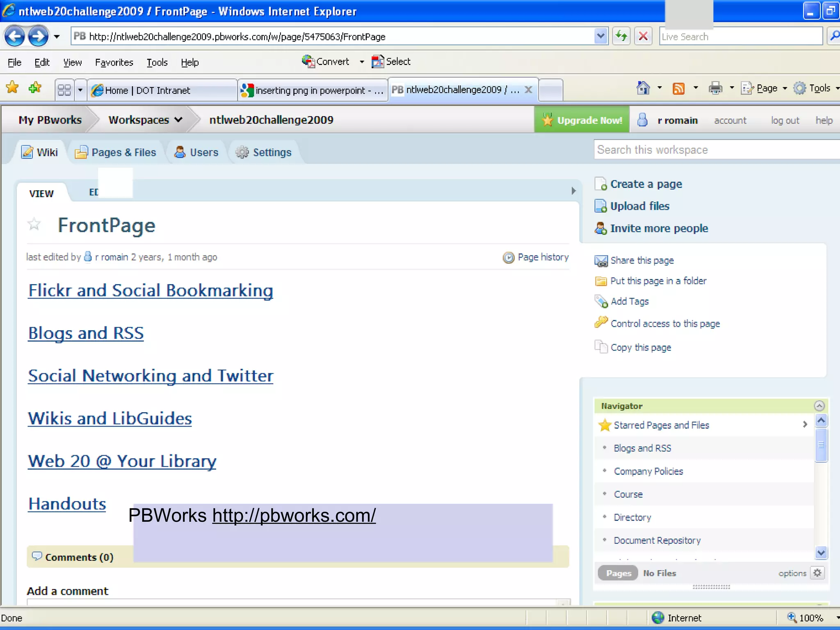The image size is (840, 630).
Task: Click the Invite more people icon
Action: coord(600,228)
